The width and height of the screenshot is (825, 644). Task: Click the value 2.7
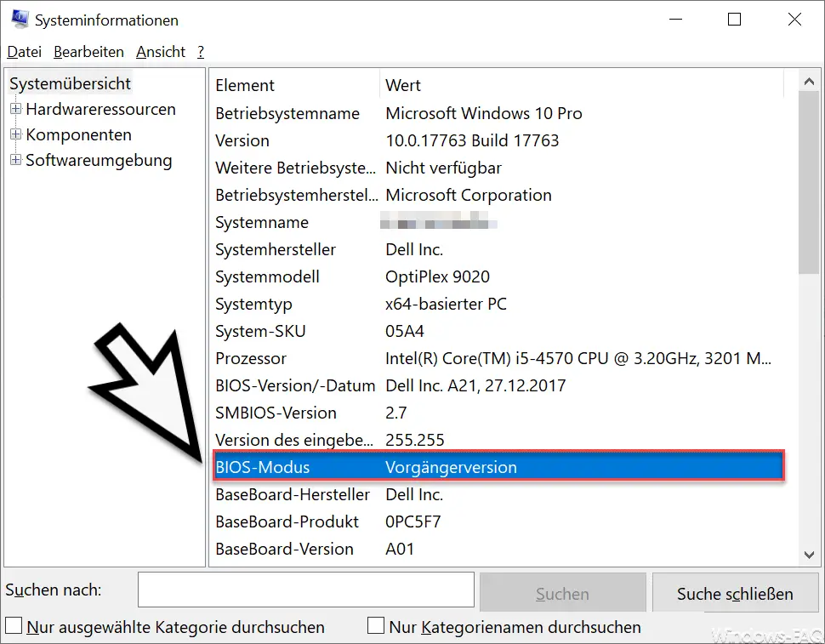396,413
